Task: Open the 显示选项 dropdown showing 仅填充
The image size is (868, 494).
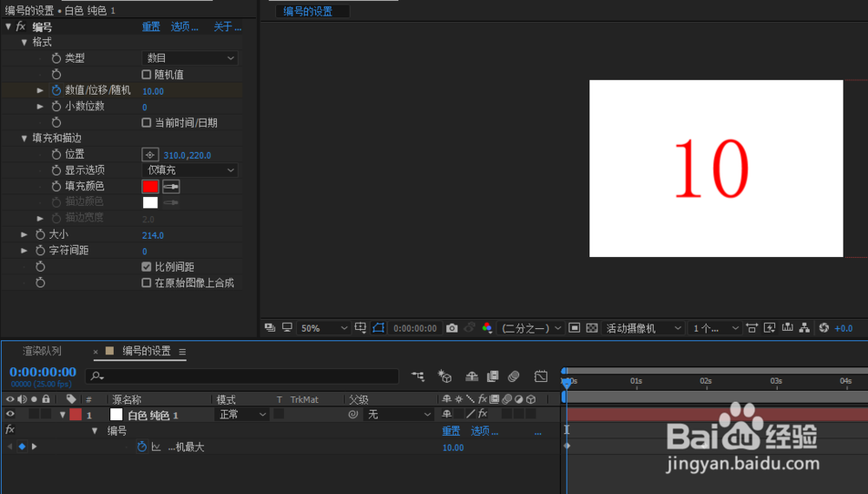Action: click(190, 170)
